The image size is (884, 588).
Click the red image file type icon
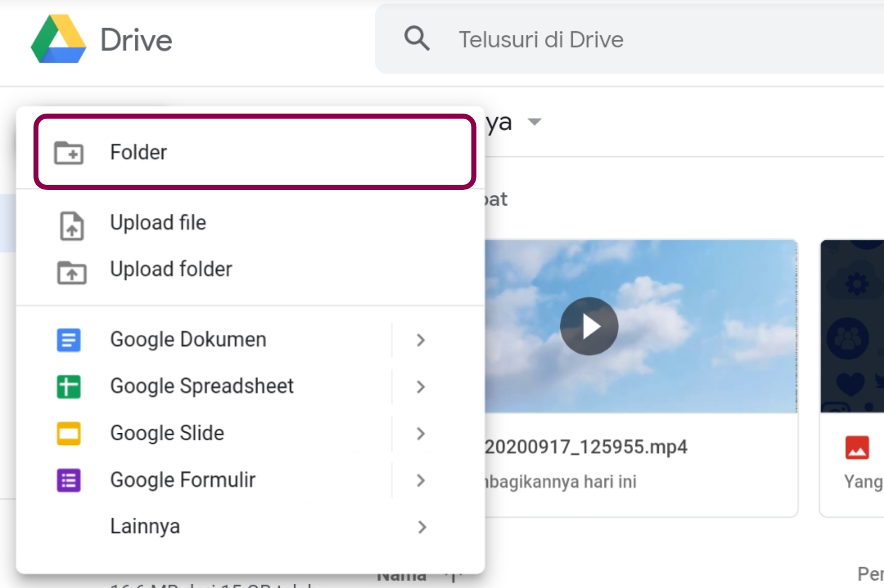coord(857,447)
